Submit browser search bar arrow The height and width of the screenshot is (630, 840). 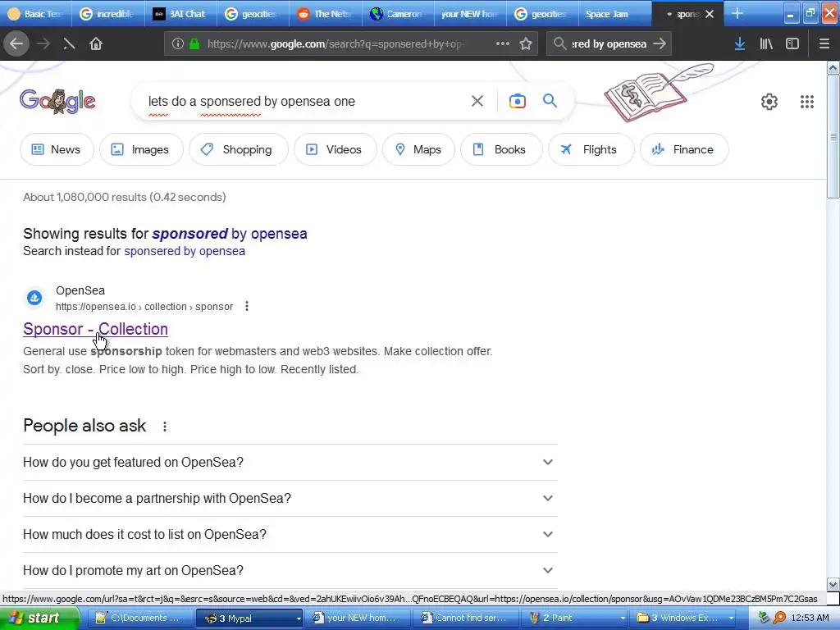click(x=660, y=43)
